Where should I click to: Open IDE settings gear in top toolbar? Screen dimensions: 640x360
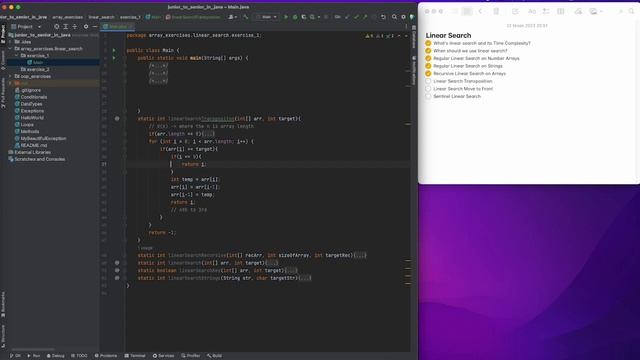click(403, 17)
